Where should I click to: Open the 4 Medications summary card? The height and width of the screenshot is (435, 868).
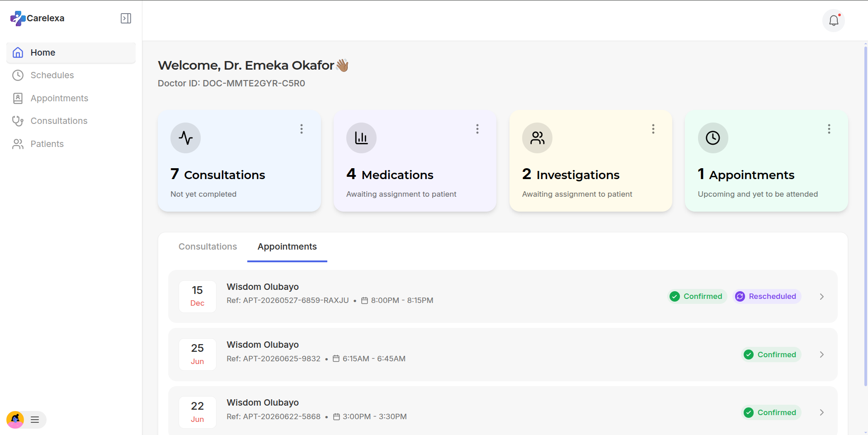pos(415,161)
